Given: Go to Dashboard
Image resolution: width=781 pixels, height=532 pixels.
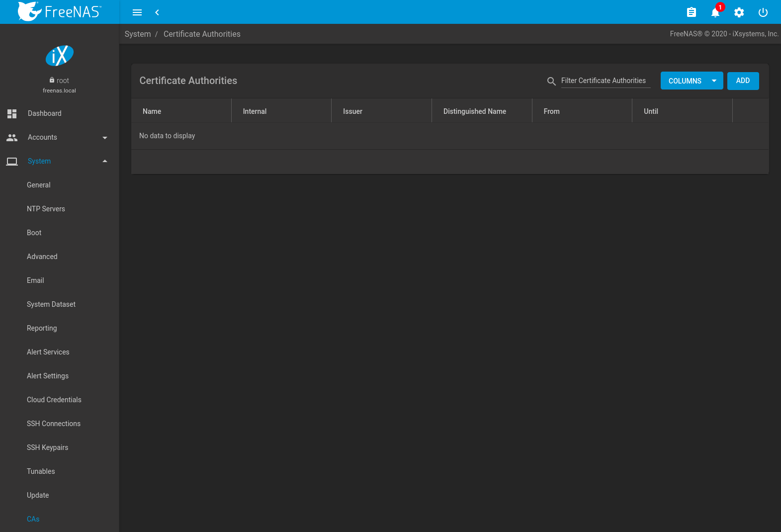Looking at the screenshot, I should pyautogui.click(x=45, y=113).
